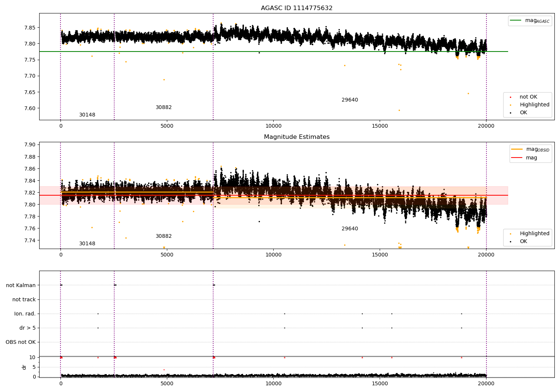Click the 7.90 y-axis tick in middle plot

tap(29, 145)
